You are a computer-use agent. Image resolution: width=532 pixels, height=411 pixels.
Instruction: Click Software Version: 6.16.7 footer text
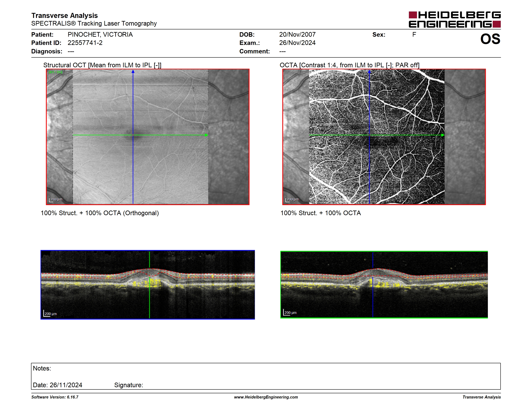coord(55,397)
